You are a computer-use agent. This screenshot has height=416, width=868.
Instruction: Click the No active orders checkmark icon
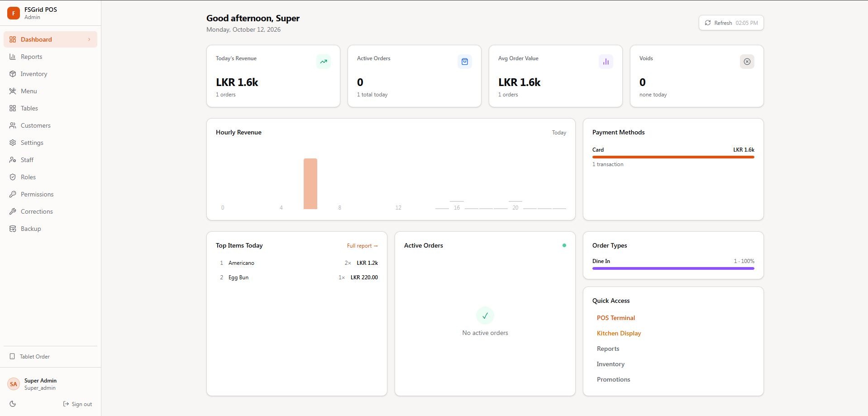tap(485, 316)
